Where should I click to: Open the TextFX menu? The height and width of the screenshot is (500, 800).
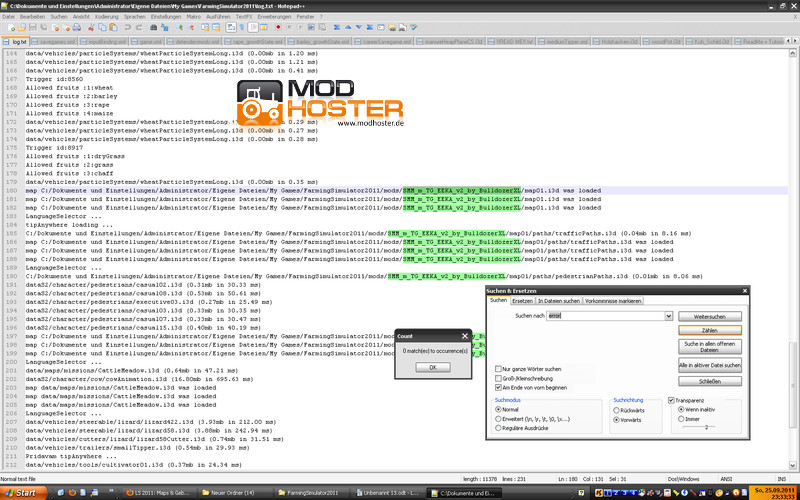coord(244,17)
